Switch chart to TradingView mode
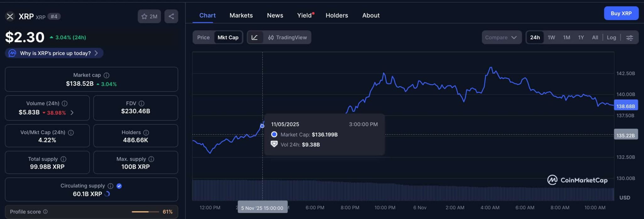Screen dimensions: 644x219 (287, 37)
